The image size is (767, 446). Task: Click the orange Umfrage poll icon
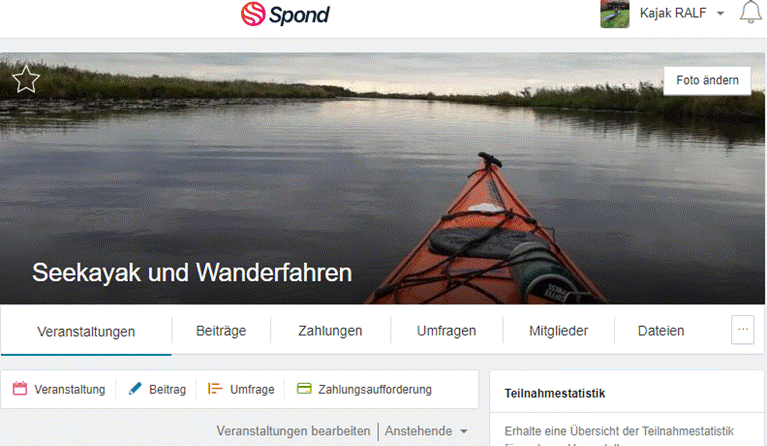(215, 389)
